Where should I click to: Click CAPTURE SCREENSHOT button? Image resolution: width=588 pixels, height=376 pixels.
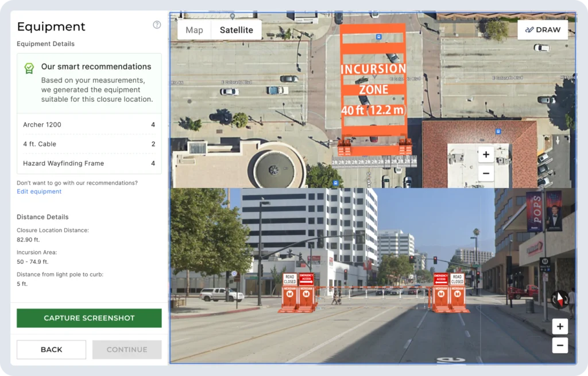point(89,318)
